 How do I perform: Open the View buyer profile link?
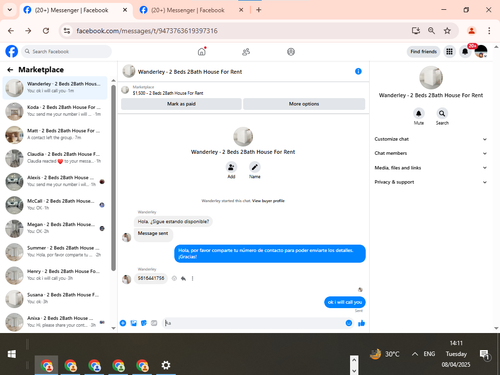(x=268, y=201)
